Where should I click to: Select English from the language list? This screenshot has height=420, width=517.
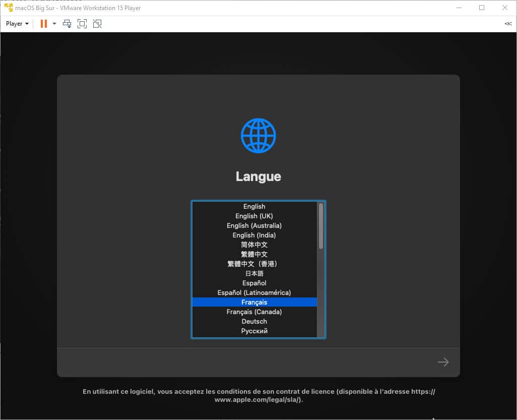tap(254, 206)
